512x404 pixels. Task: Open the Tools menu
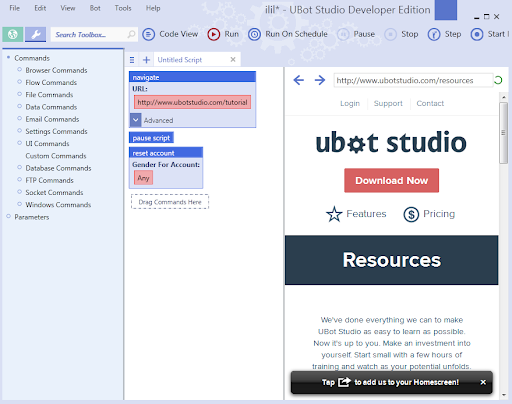(123, 8)
